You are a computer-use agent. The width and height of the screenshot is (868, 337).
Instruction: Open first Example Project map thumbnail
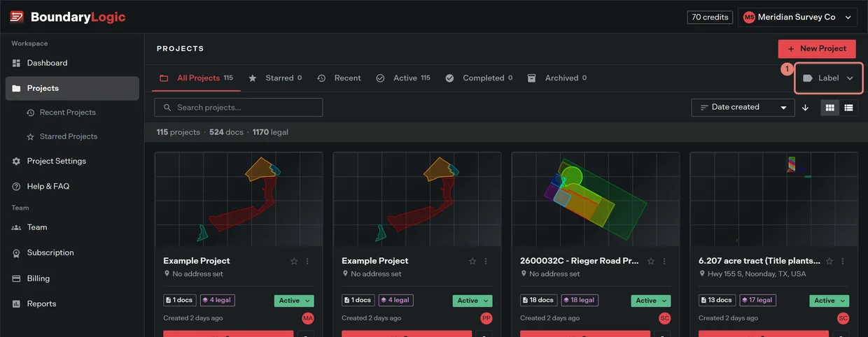point(239,200)
